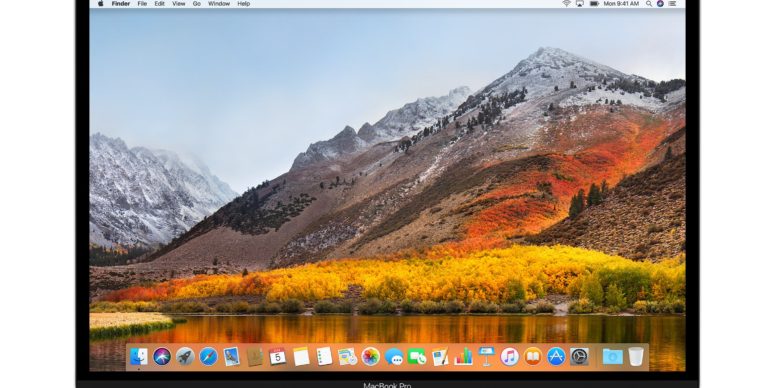The width and height of the screenshot is (775, 388).
Task: Open the Trash in Dock
Action: pos(636,356)
